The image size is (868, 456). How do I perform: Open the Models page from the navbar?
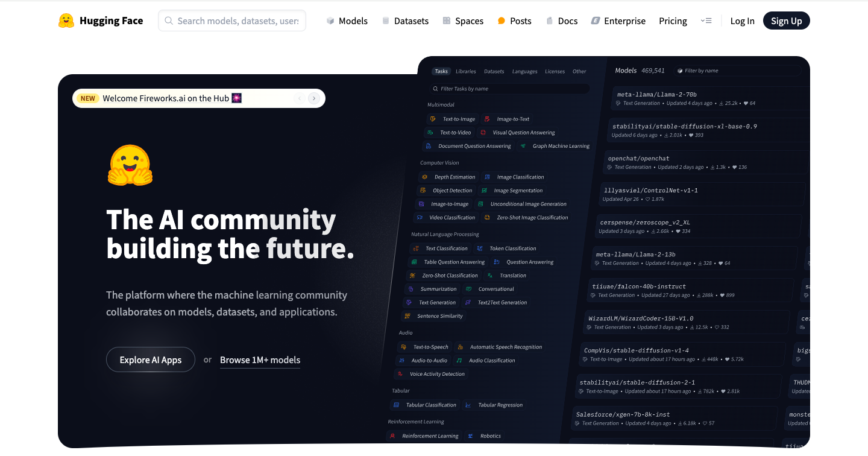[x=347, y=21]
